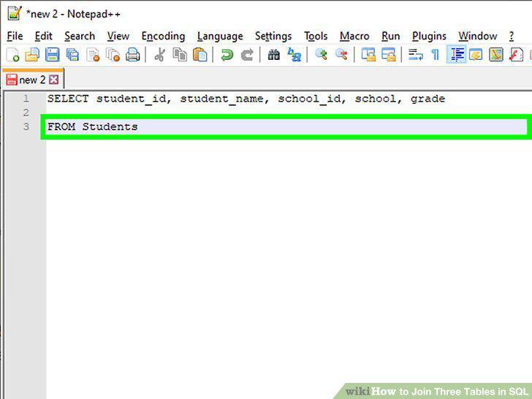
Task: Print the document with the Print icon
Action: pyautogui.click(x=133, y=55)
